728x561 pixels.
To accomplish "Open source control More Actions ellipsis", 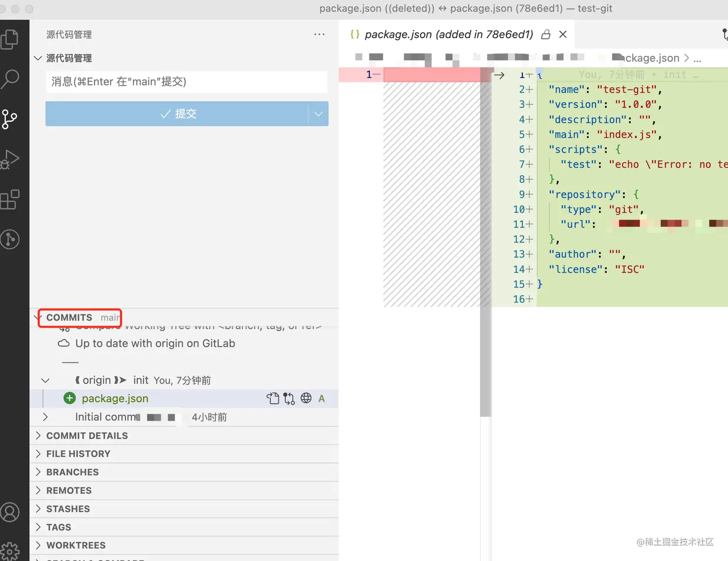I will 319,35.
